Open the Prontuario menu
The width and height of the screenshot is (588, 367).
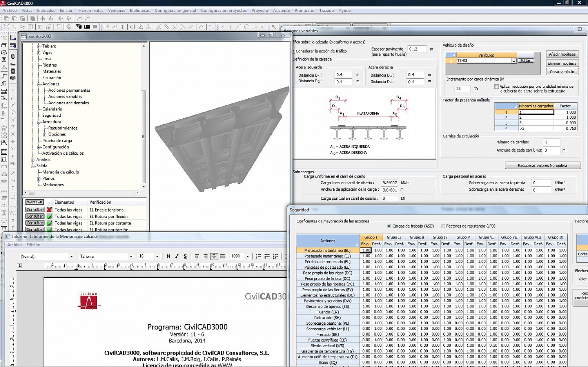[304, 11]
